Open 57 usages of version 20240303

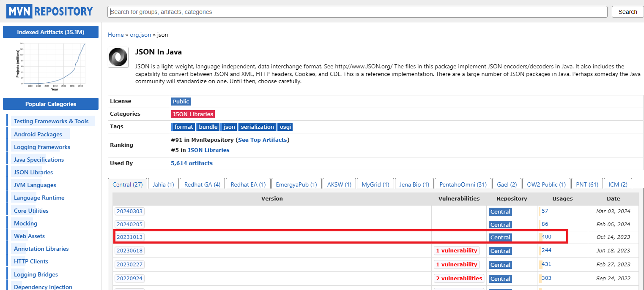click(545, 211)
